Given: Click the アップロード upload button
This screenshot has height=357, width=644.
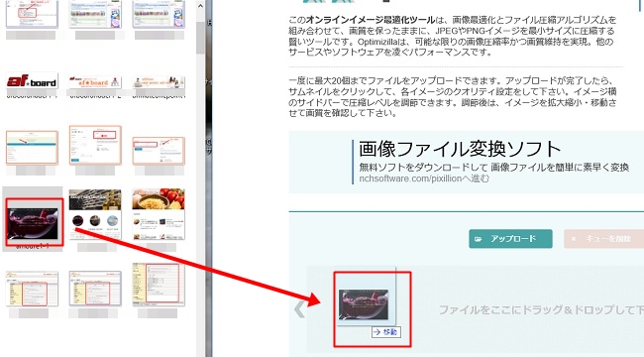Looking at the screenshot, I should (510, 239).
